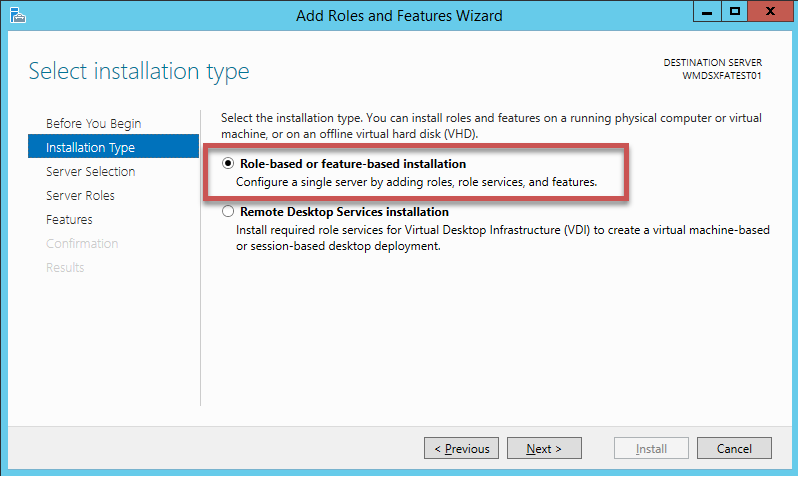Image resolution: width=798 pixels, height=477 pixels.
Task: Click the destination server name WMDSXFATEST01
Action: pyautogui.click(x=722, y=75)
